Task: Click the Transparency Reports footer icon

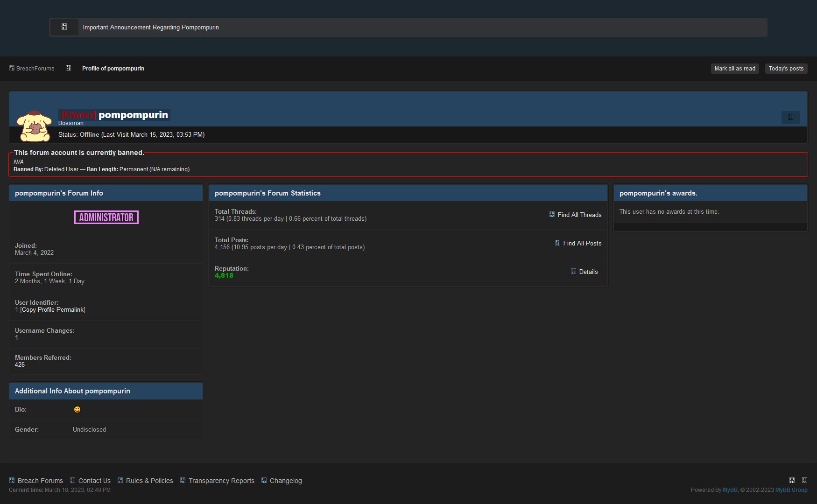Action: click(x=183, y=480)
